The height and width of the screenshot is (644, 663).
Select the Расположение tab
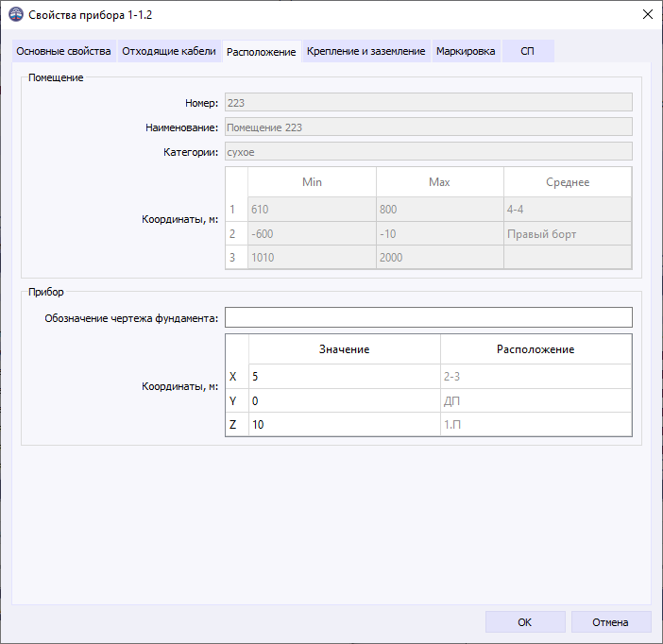coord(262,52)
